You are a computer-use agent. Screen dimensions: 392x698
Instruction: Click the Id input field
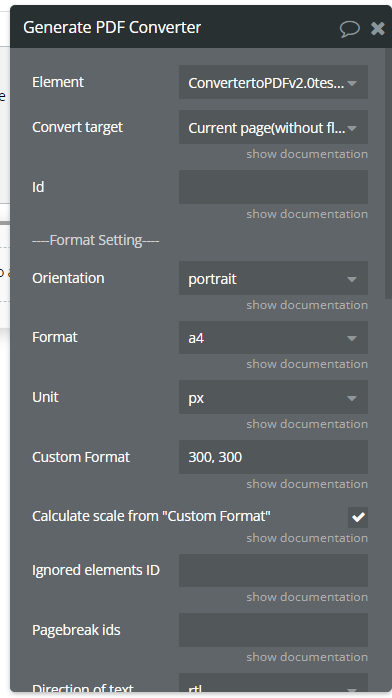[x=273, y=187]
